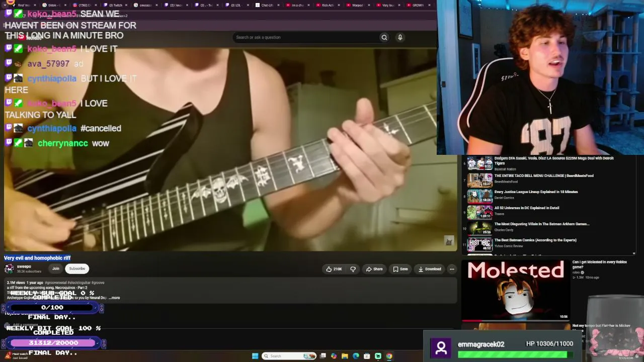This screenshot has height=362, width=644.
Task: Open the #groovemetal hashtag
Action: click(55, 283)
